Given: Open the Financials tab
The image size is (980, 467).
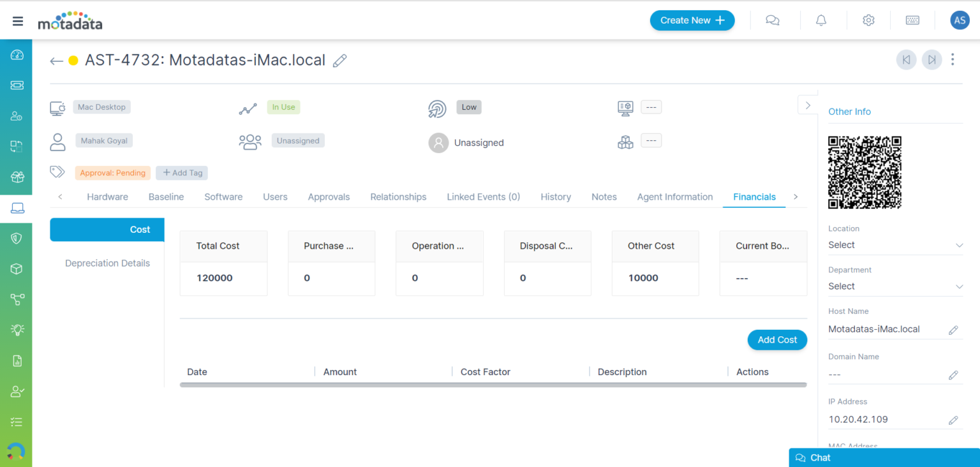Looking at the screenshot, I should [754, 196].
